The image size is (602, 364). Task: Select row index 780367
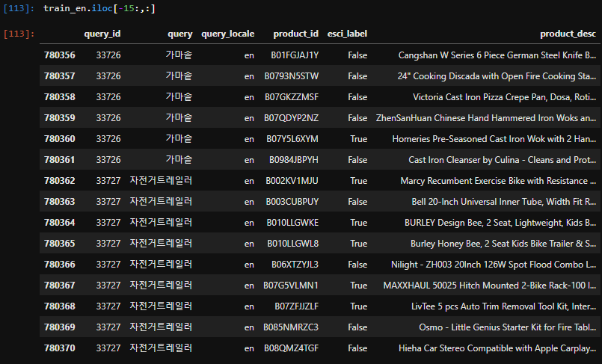click(60, 285)
